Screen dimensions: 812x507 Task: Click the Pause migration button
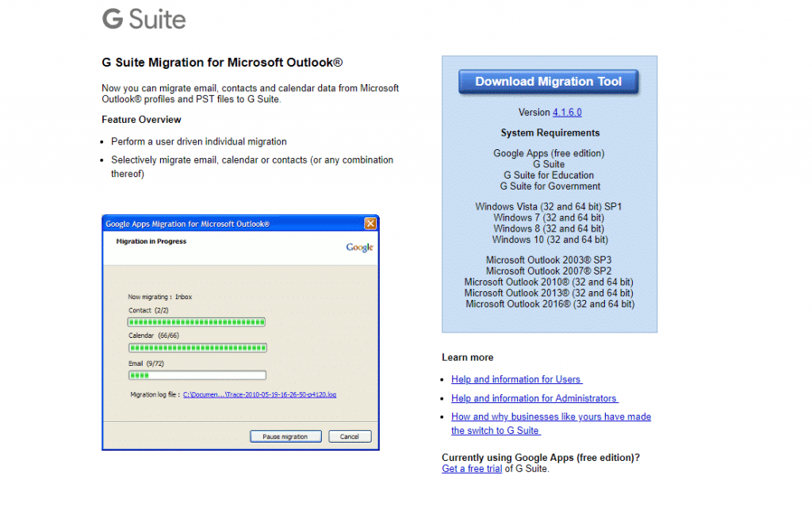[x=285, y=436]
